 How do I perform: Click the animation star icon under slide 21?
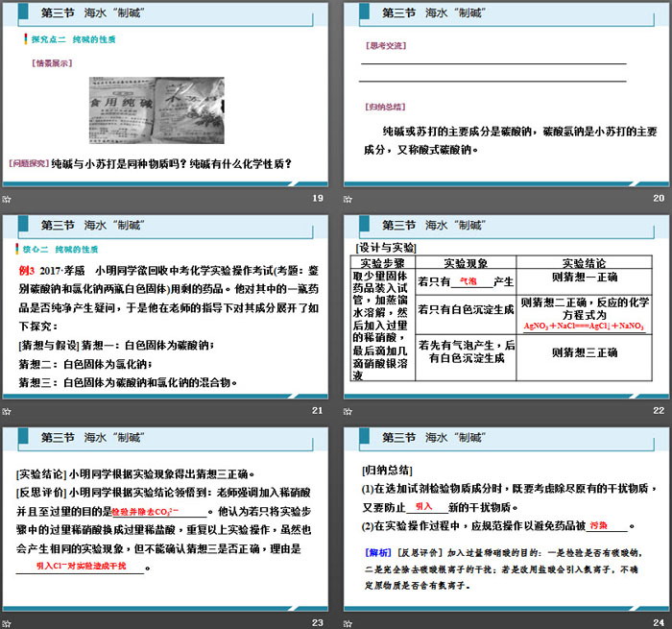coord(8,412)
